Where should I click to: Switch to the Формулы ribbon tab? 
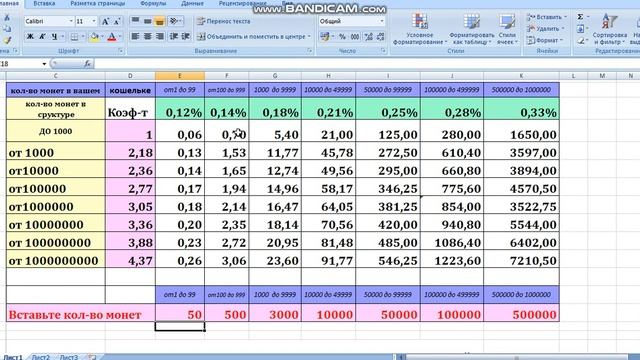coord(153,4)
